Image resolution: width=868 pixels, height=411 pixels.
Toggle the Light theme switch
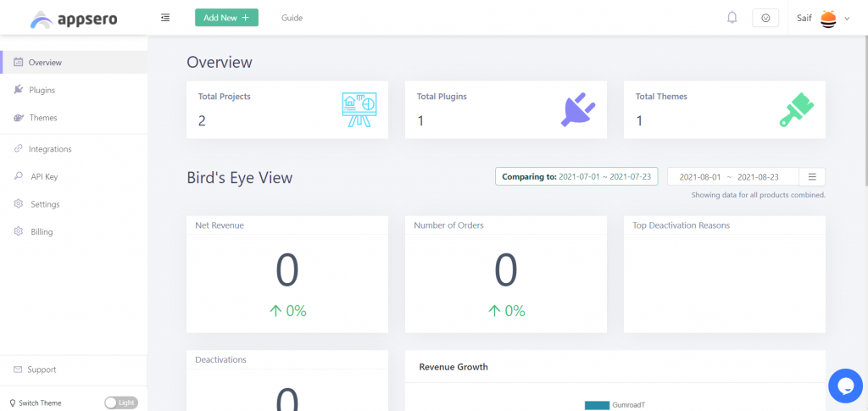[x=121, y=403]
